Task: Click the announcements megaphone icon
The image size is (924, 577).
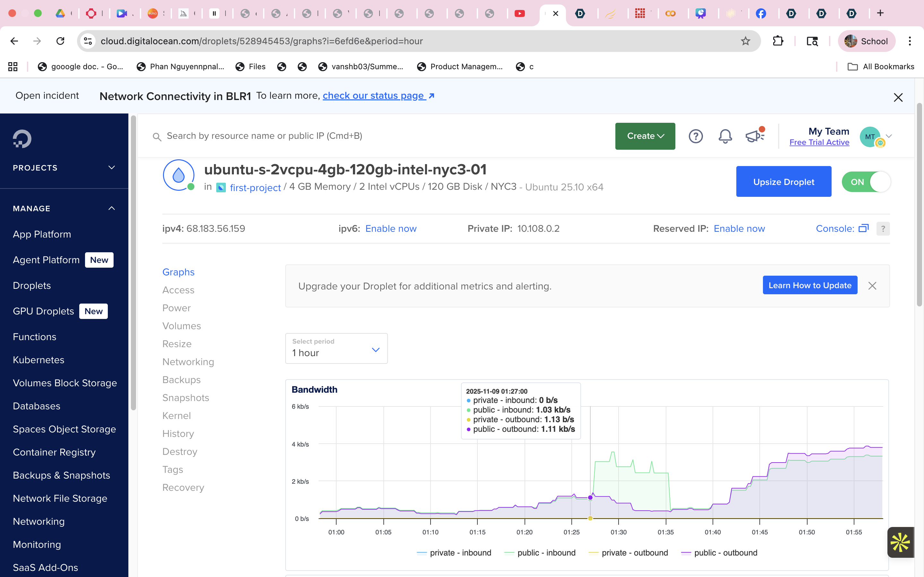Action: [x=754, y=136]
